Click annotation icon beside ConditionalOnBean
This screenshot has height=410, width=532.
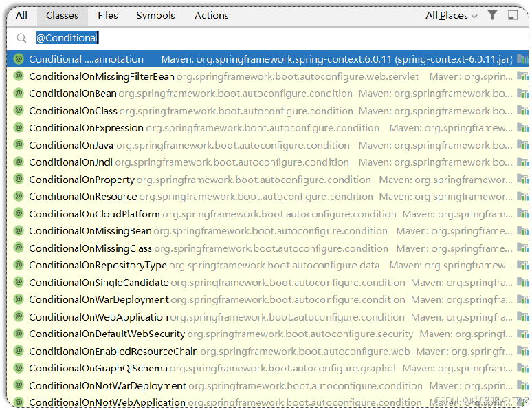[x=19, y=92]
